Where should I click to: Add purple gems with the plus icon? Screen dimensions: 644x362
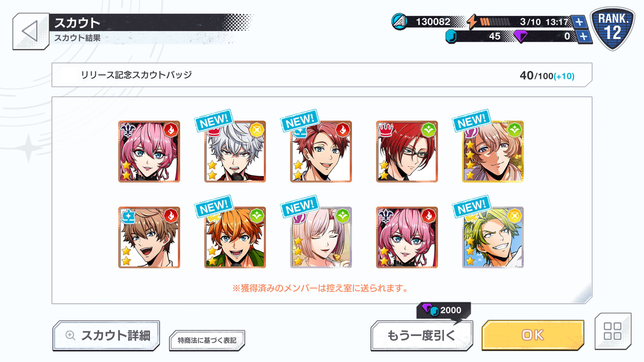pos(584,37)
